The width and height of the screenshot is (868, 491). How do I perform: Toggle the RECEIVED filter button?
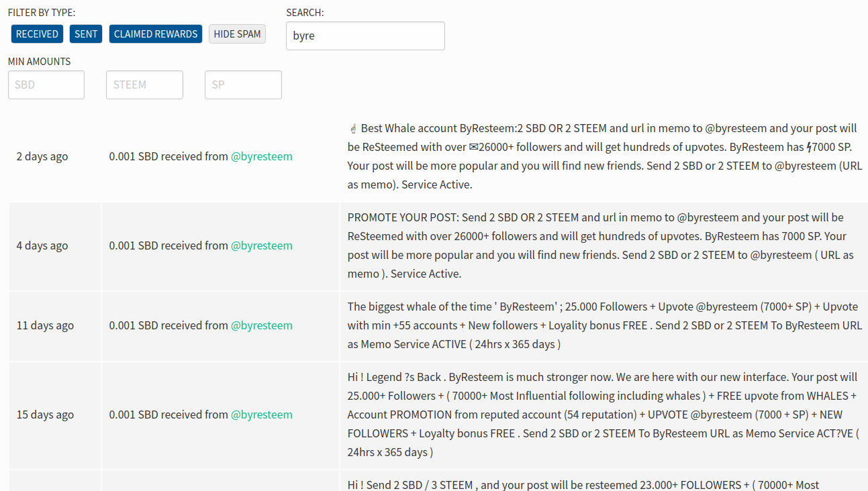pos(37,34)
